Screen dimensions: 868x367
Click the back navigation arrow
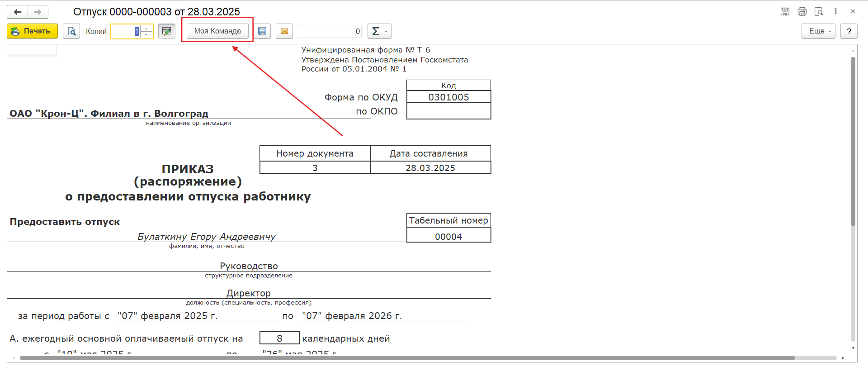[18, 12]
